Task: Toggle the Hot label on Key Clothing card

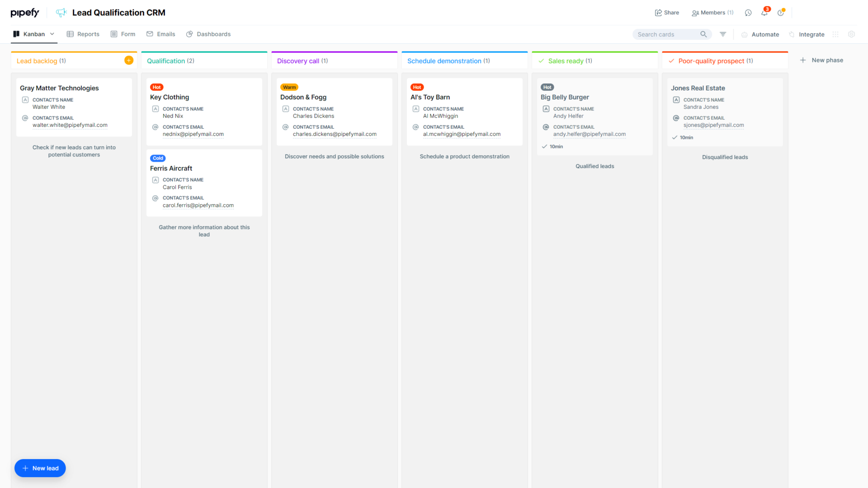Action: (x=156, y=87)
